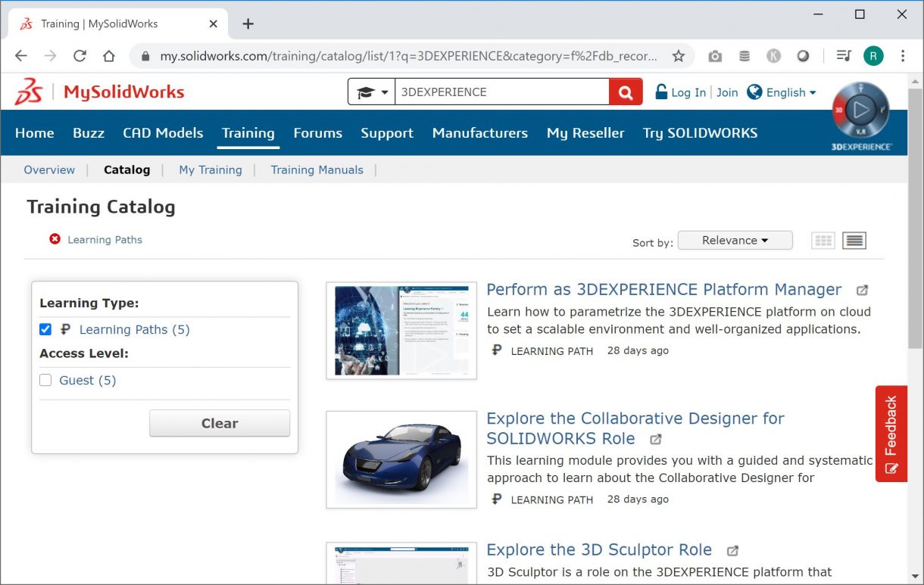924x585 pixels.
Task: Click the Feedback side tab
Action: [891, 434]
